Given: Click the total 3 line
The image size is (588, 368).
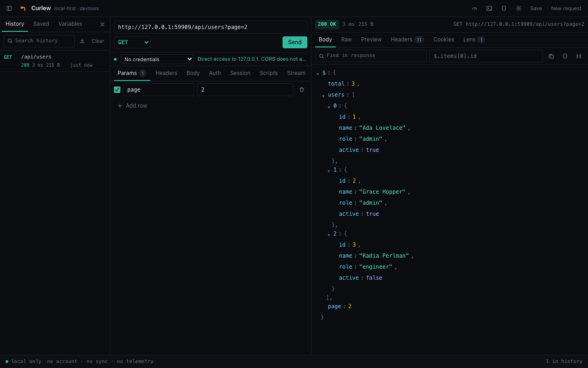Looking at the screenshot, I should 344,84.
